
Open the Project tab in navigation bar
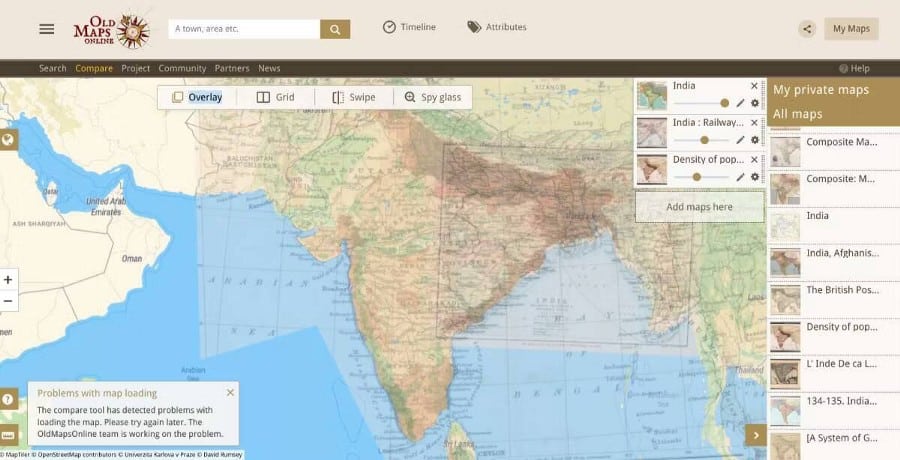point(135,68)
